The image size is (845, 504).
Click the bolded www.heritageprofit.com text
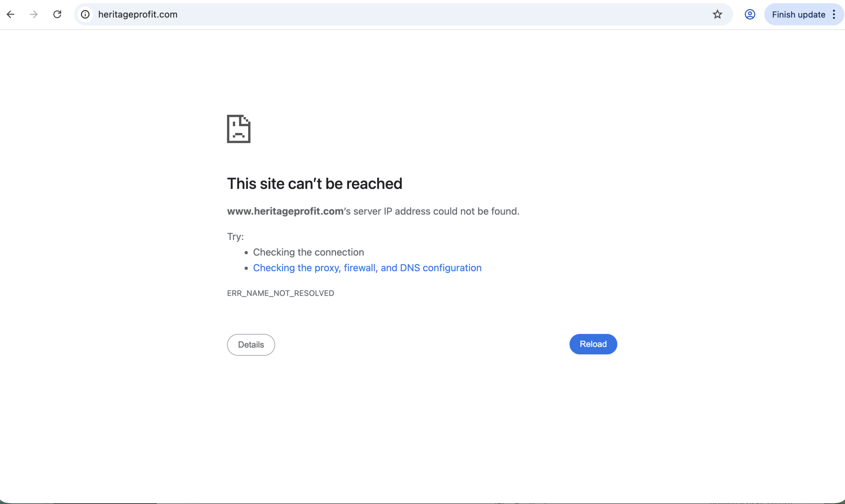(285, 211)
